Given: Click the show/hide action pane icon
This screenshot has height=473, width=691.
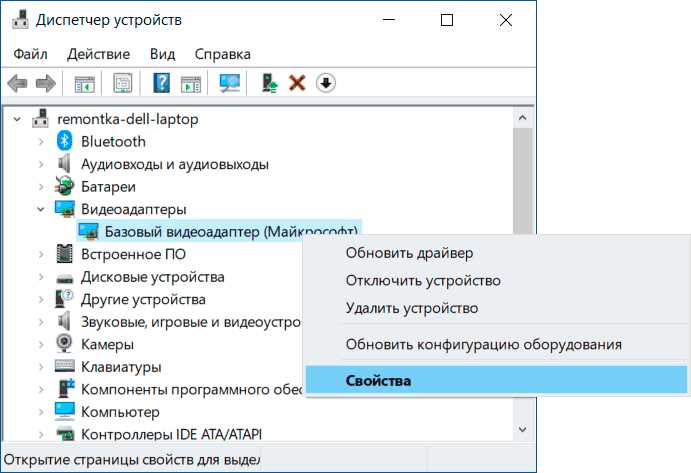Looking at the screenshot, I should (190, 83).
